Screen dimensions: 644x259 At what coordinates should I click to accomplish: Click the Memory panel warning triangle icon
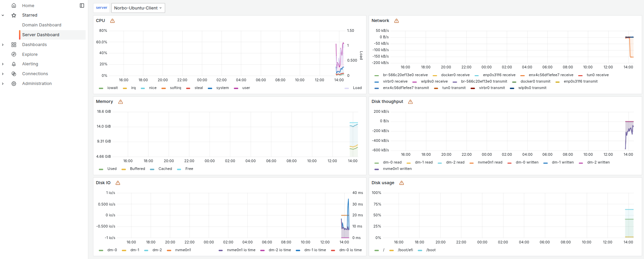[x=120, y=102]
